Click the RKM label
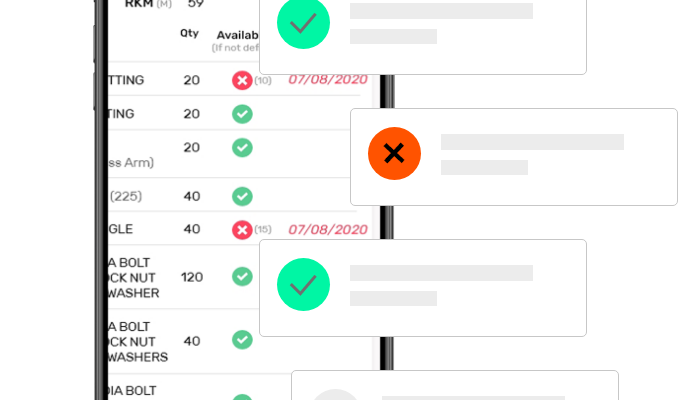 point(139,4)
